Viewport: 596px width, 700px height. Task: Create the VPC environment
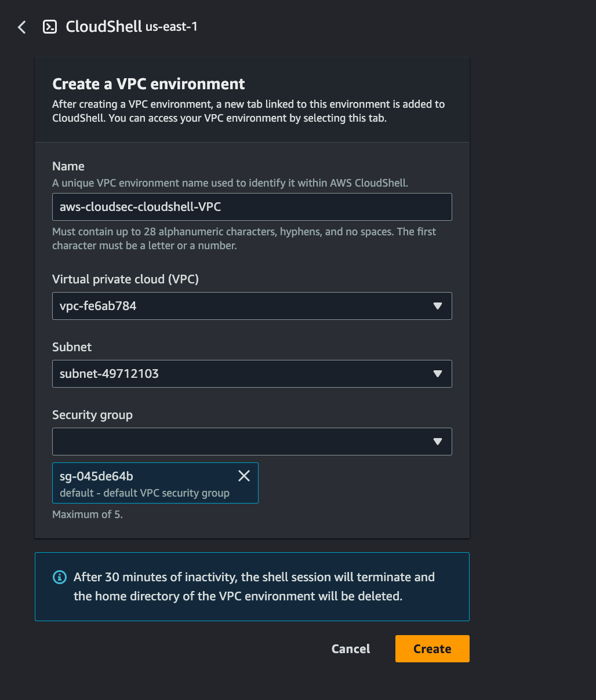tap(433, 649)
